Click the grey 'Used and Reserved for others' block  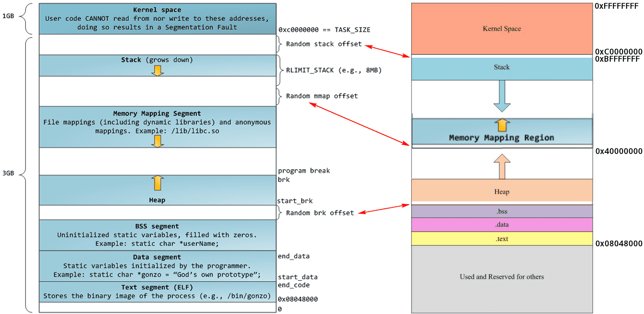[x=502, y=279]
